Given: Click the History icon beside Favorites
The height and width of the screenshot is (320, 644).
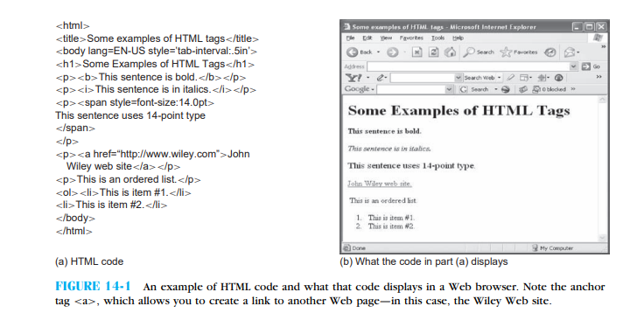Looking at the screenshot, I should coord(550,52).
